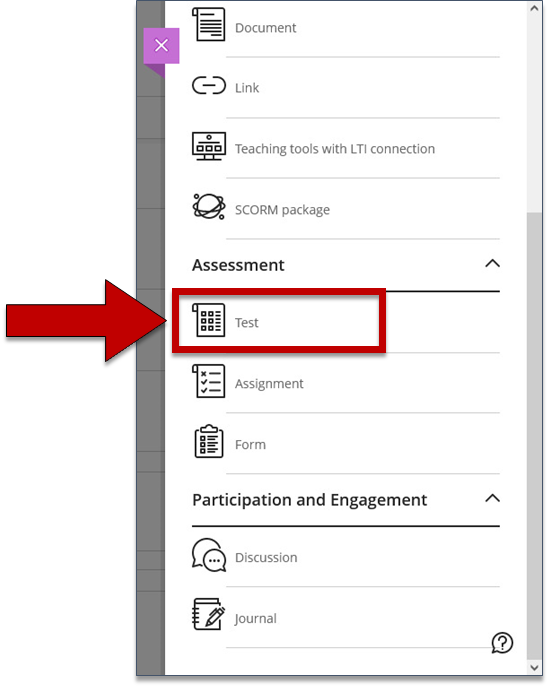Click the Discussion speech bubbles icon

coord(209,555)
